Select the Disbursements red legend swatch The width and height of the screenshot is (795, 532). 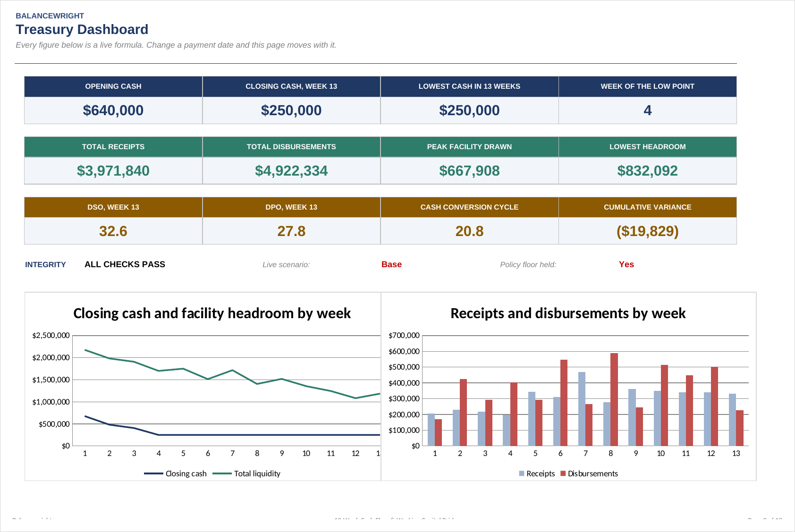[563, 473]
